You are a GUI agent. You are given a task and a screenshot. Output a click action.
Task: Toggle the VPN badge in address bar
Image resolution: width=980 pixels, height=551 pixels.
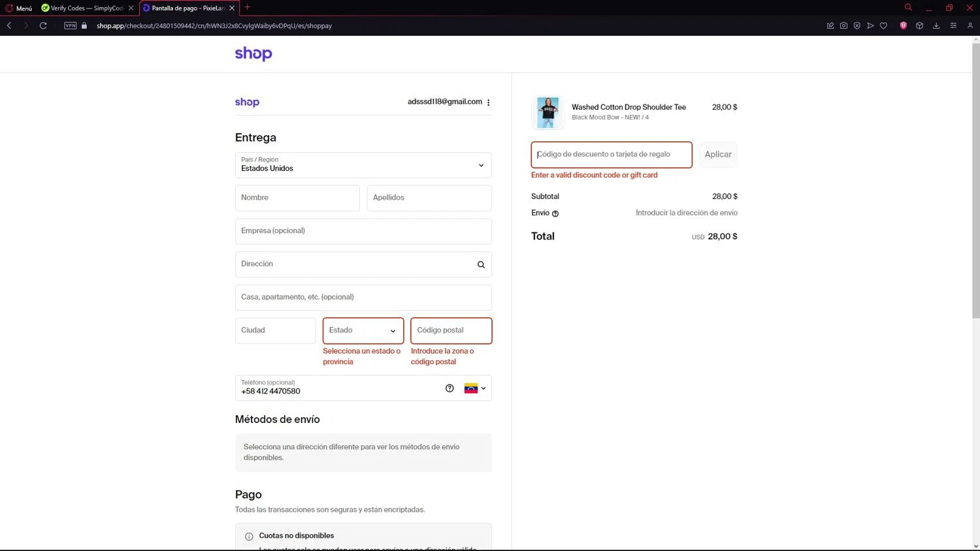coord(71,25)
